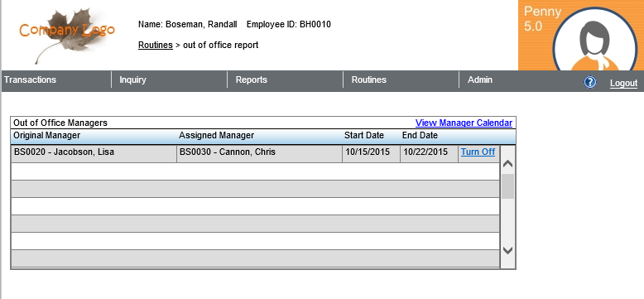Image resolution: width=644 pixels, height=299 pixels.
Task: Open the View Manager Calendar link
Action: click(464, 123)
